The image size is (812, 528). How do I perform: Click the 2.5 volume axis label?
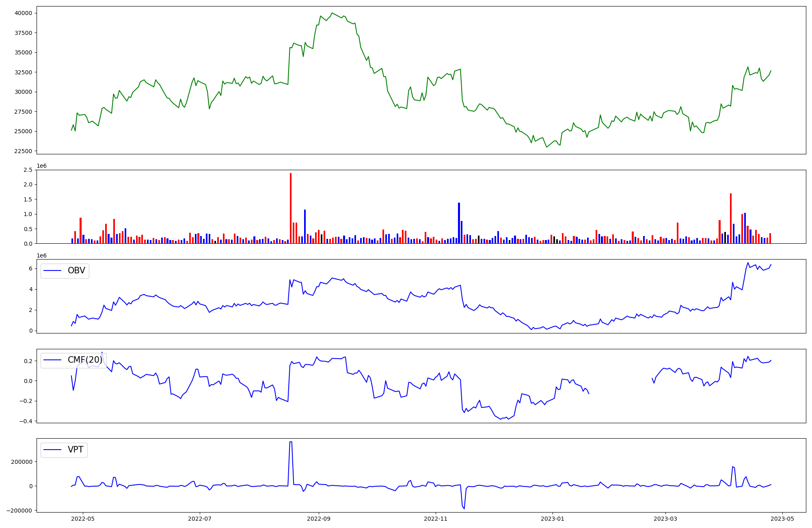pyautogui.click(x=28, y=170)
